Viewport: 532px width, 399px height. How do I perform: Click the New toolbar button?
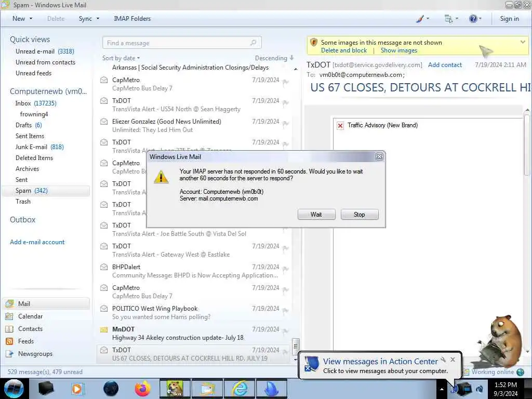point(19,19)
